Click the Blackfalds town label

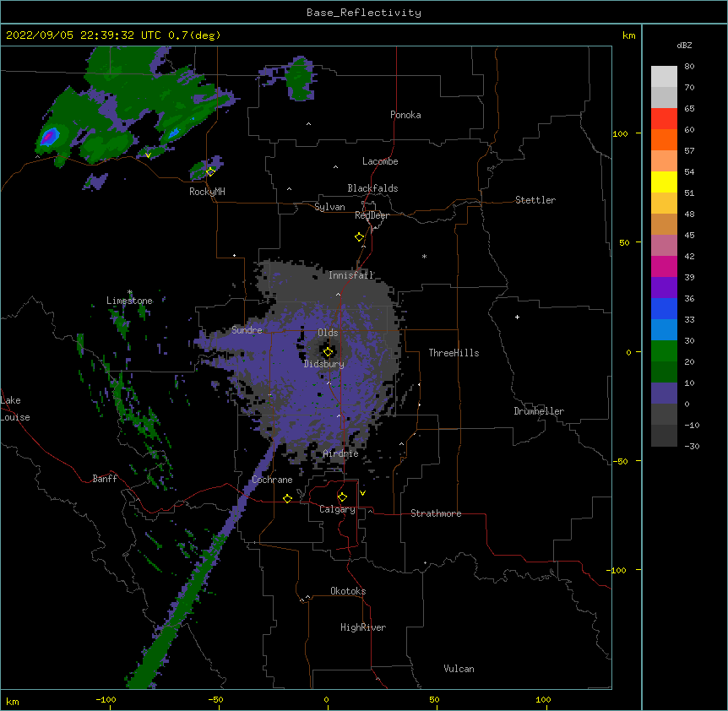click(x=372, y=188)
